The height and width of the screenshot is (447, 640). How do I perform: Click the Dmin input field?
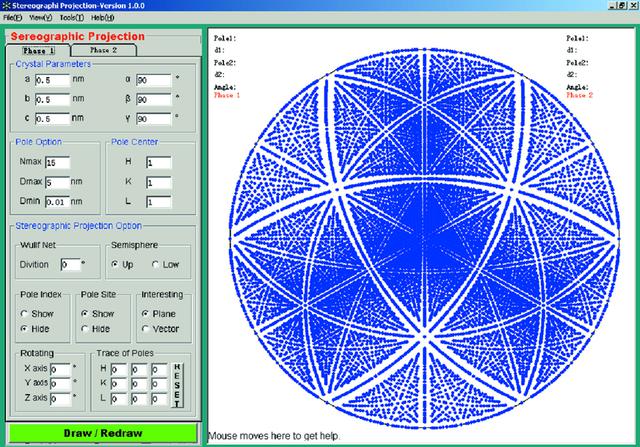pos(58,202)
